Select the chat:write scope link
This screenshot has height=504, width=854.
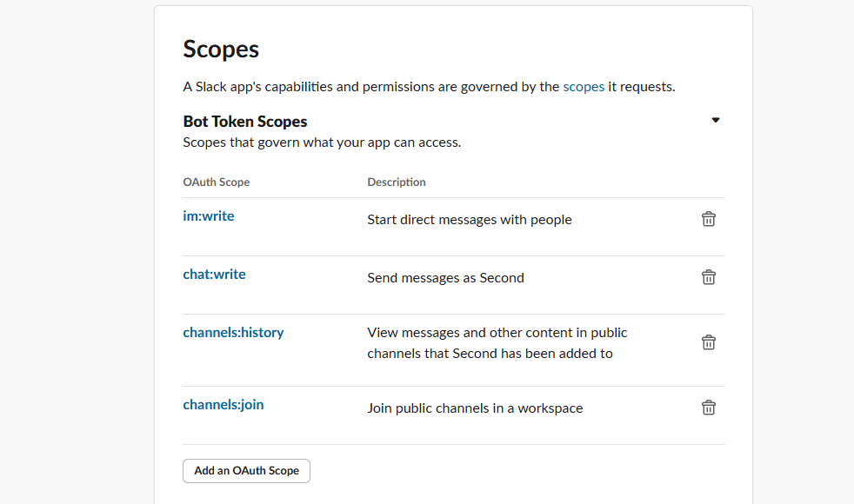pos(214,274)
